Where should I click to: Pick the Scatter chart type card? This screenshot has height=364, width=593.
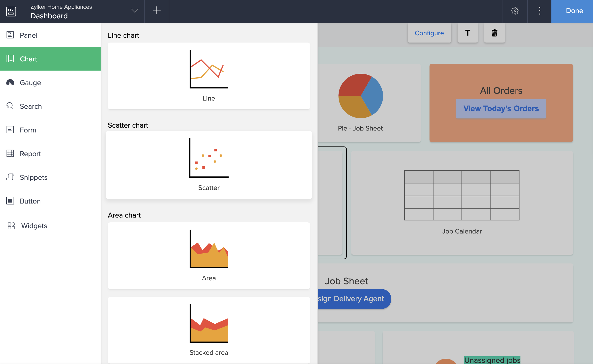click(209, 165)
